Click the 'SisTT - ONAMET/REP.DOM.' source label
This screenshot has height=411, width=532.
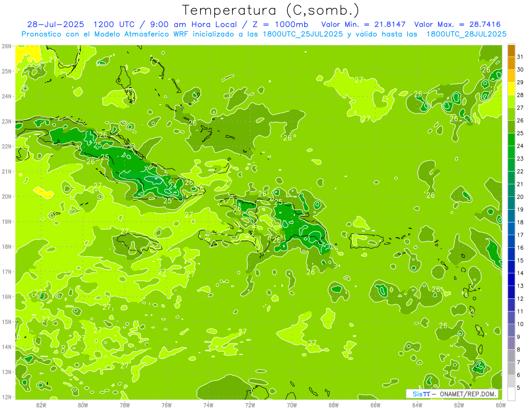click(x=452, y=394)
